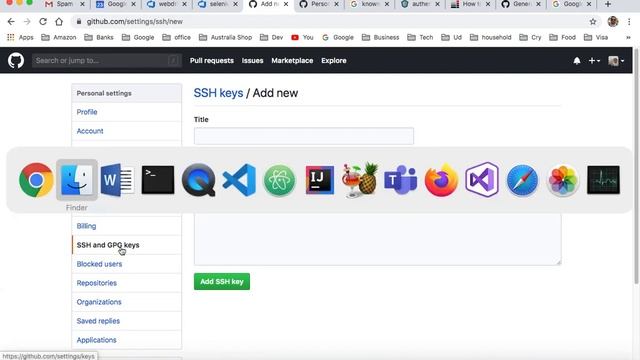Close the Add new GitHub tab
The height and width of the screenshot is (360, 640).
(286, 4)
